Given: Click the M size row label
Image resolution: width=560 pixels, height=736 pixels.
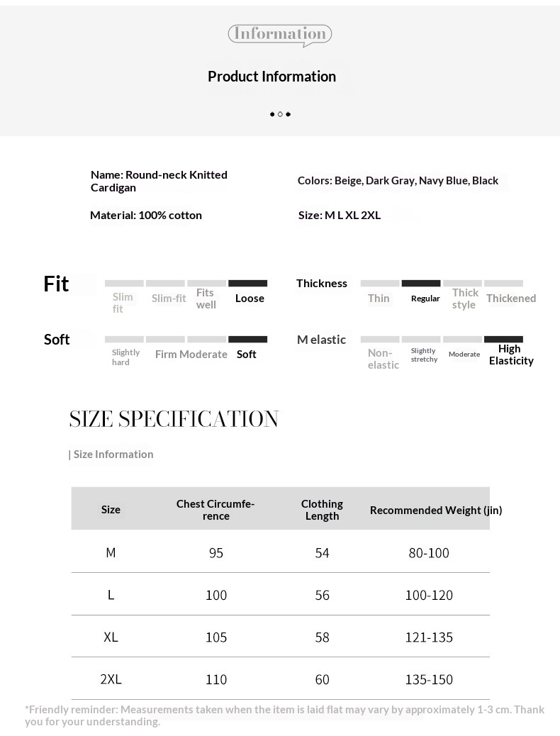Looking at the screenshot, I should coord(111,553).
